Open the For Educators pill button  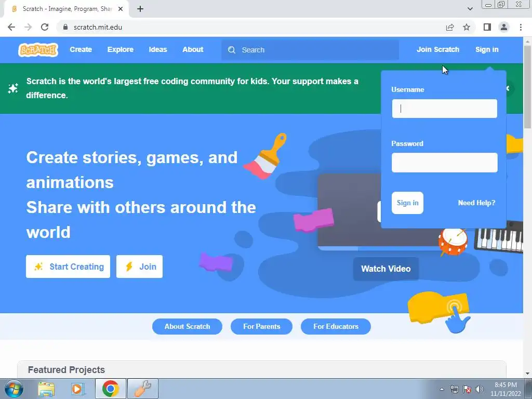[336, 326]
